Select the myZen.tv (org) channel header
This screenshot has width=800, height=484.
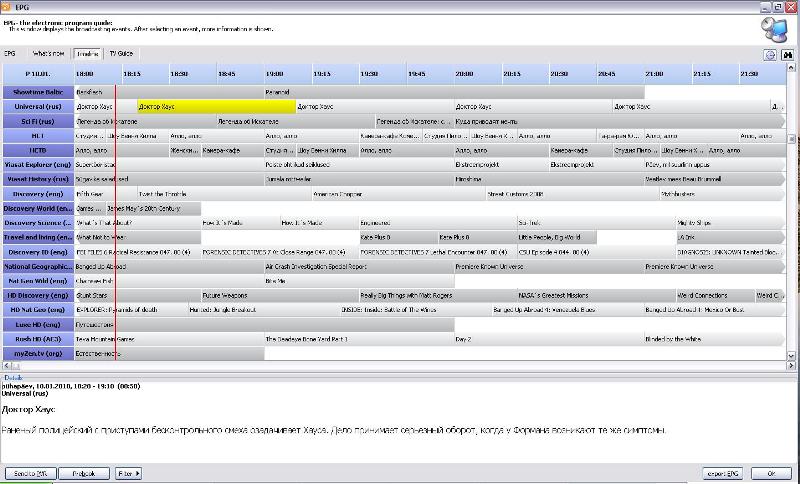tap(38, 353)
